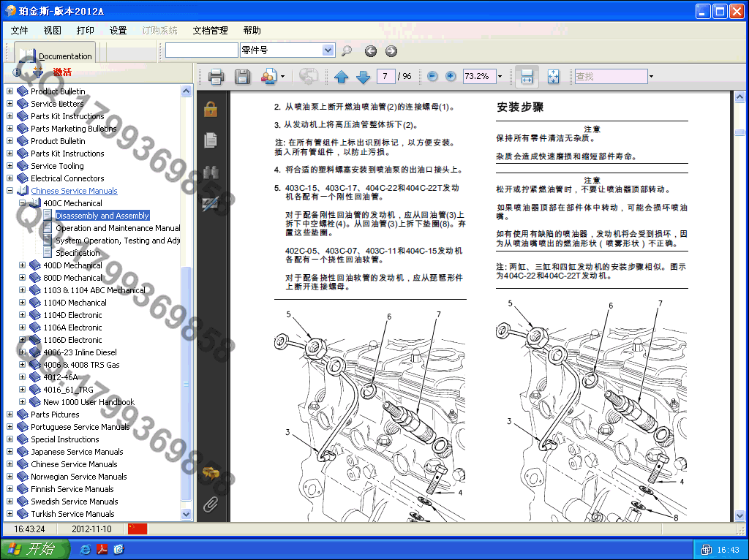
Task: Go to the next page with down arrow
Action: [x=363, y=76]
